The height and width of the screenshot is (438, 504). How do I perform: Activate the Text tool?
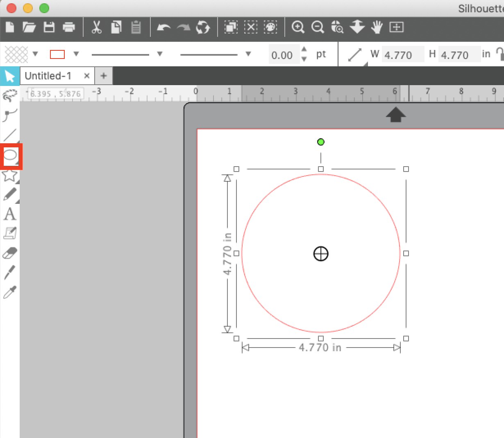10,214
